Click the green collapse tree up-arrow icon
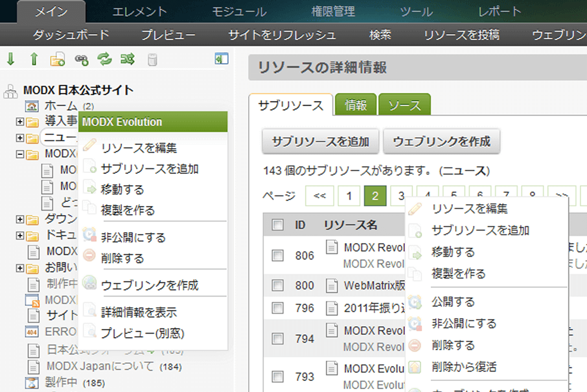This screenshot has width=587, height=392. pyautogui.click(x=34, y=59)
